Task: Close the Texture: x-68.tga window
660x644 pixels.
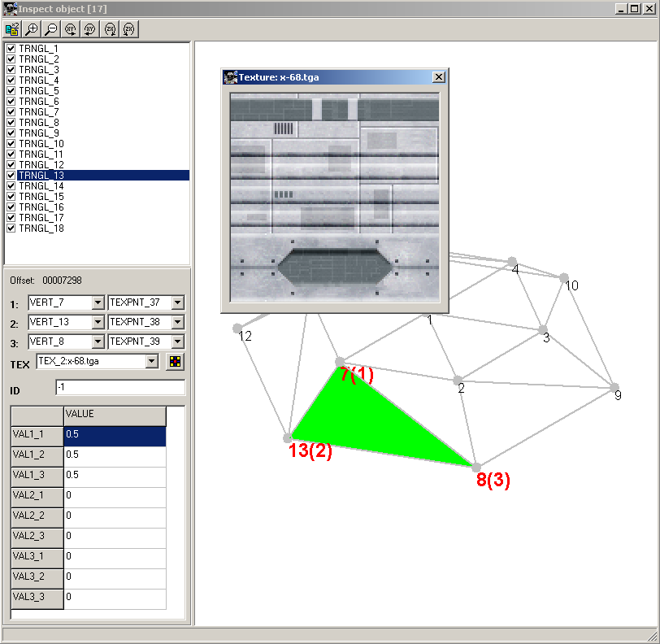Action: [x=439, y=77]
